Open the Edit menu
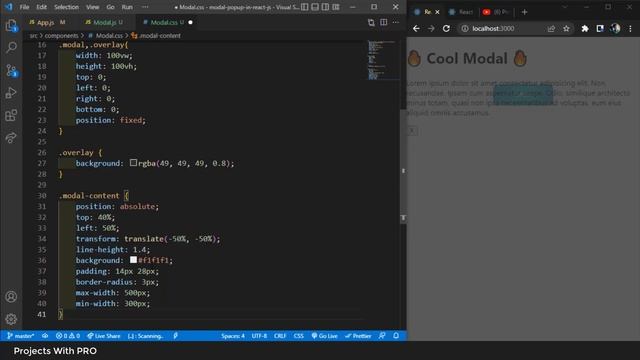The width and height of the screenshot is (640, 360). (x=41, y=7)
